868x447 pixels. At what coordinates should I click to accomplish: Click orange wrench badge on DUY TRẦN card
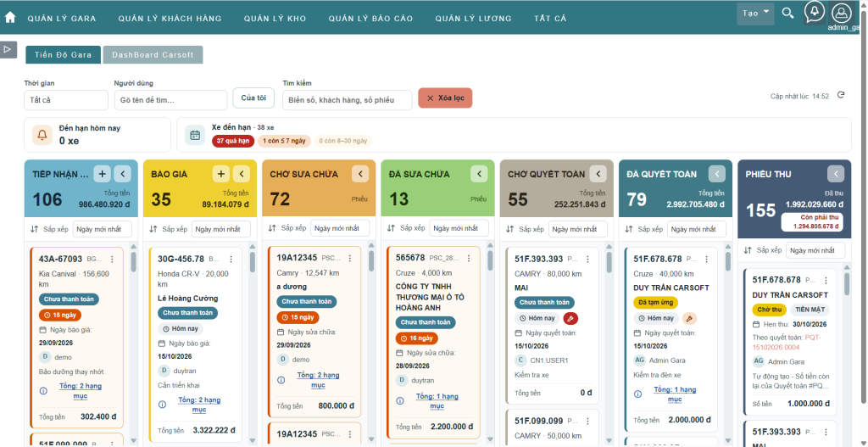690,318
